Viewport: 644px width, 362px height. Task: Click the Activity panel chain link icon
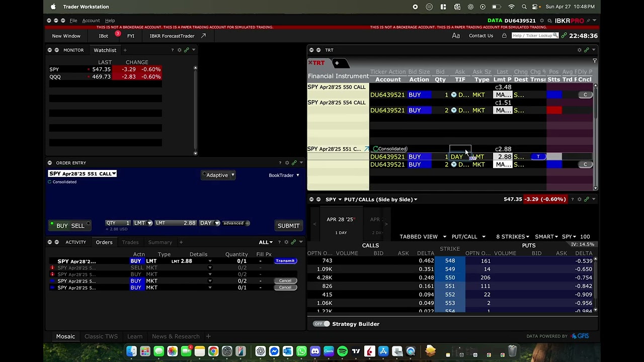[294, 242]
